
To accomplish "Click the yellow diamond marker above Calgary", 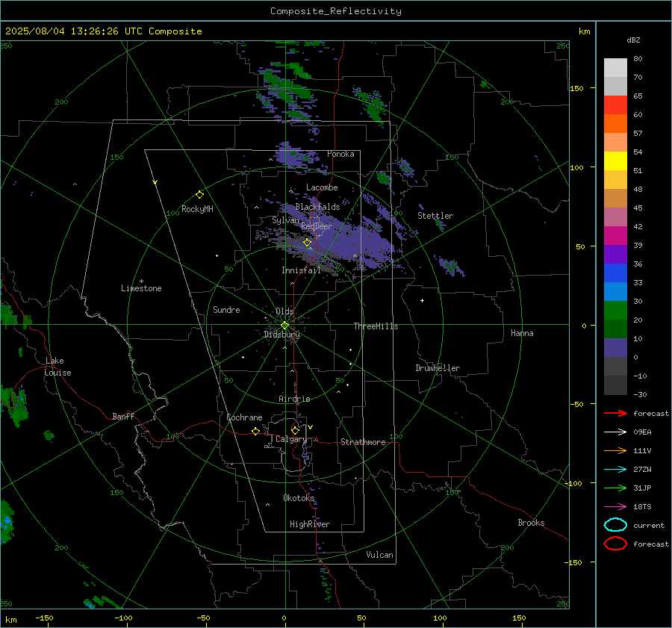I will [x=295, y=430].
